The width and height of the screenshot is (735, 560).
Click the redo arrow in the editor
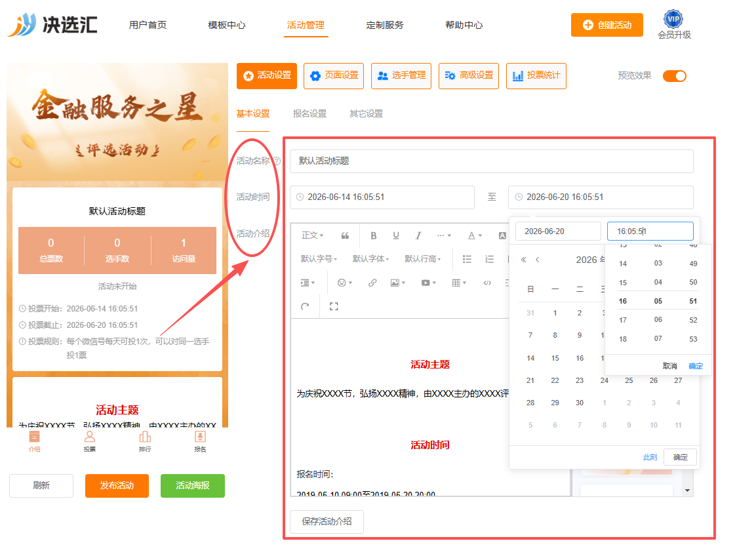tap(305, 306)
